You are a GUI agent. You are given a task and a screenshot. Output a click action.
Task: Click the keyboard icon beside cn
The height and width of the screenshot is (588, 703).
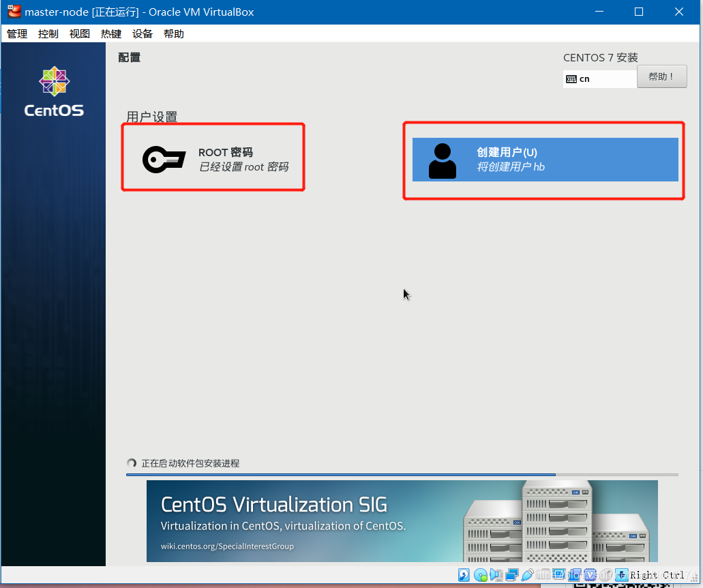pyautogui.click(x=571, y=79)
